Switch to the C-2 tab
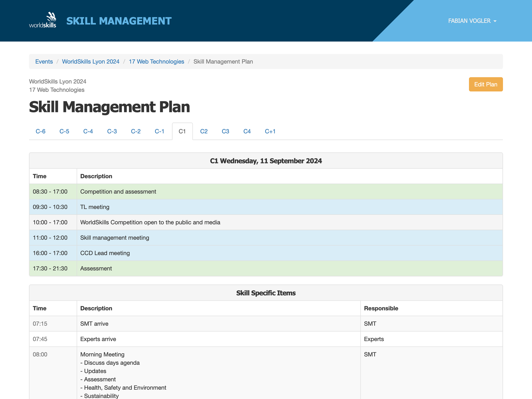Image resolution: width=532 pixels, height=399 pixels. (x=136, y=131)
